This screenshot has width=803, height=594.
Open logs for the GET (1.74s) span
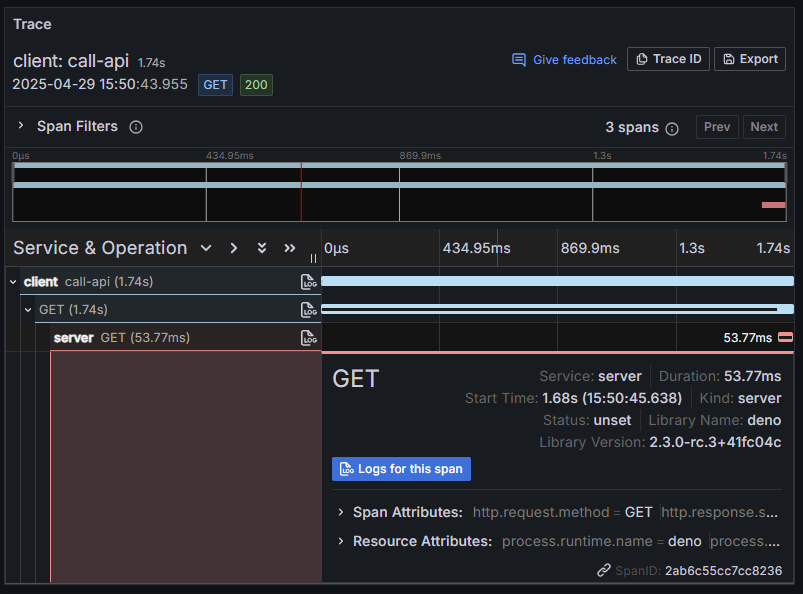click(x=310, y=309)
